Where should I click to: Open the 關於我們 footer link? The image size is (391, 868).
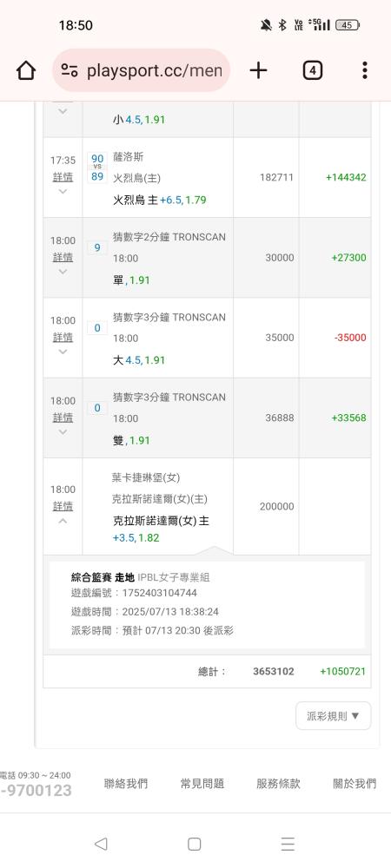[x=355, y=783]
